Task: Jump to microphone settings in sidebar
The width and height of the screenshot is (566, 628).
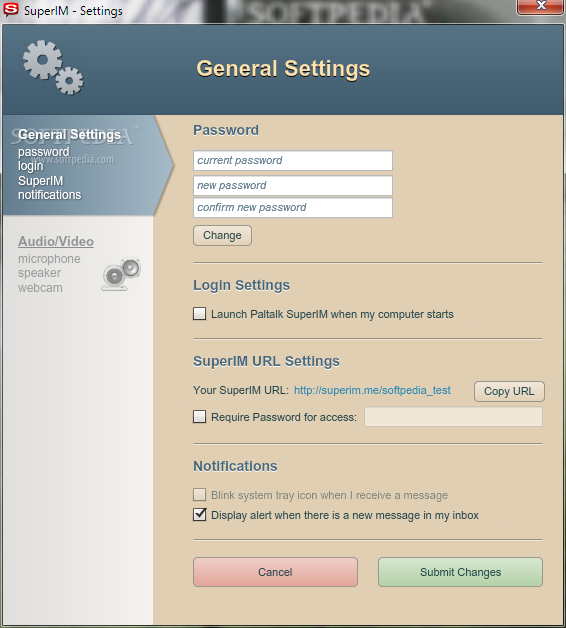Action: (x=49, y=259)
